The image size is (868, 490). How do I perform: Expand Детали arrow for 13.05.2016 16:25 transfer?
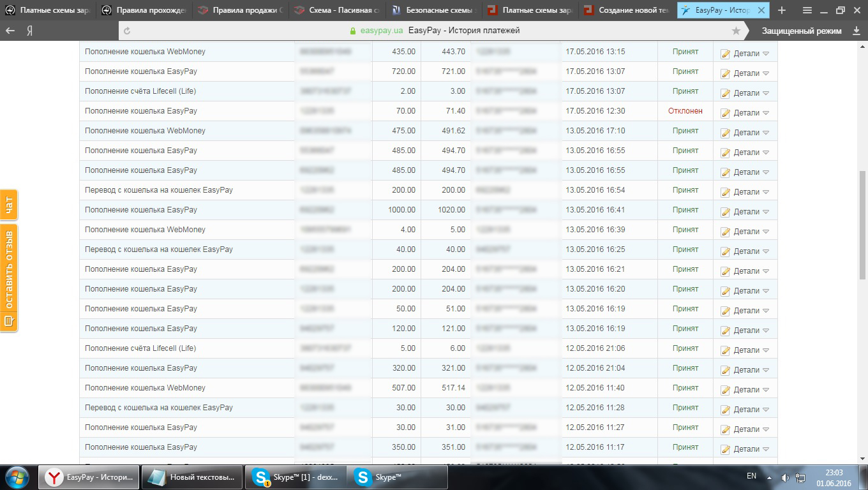(766, 251)
